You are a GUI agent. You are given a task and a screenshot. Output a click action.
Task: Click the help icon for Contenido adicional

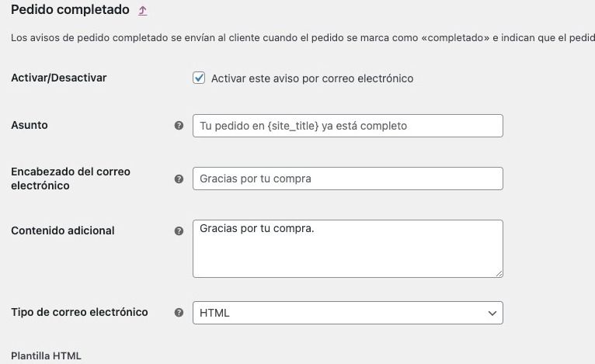179,231
